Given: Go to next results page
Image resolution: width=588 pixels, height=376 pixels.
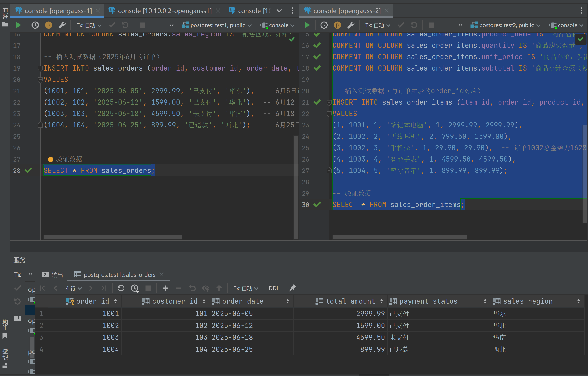Looking at the screenshot, I should click(91, 288).
